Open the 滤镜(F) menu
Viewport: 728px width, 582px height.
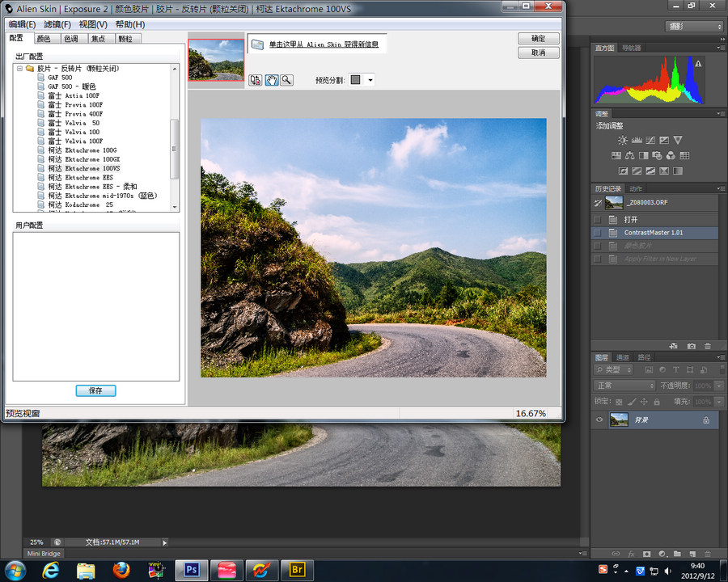[x=57, y=24]
